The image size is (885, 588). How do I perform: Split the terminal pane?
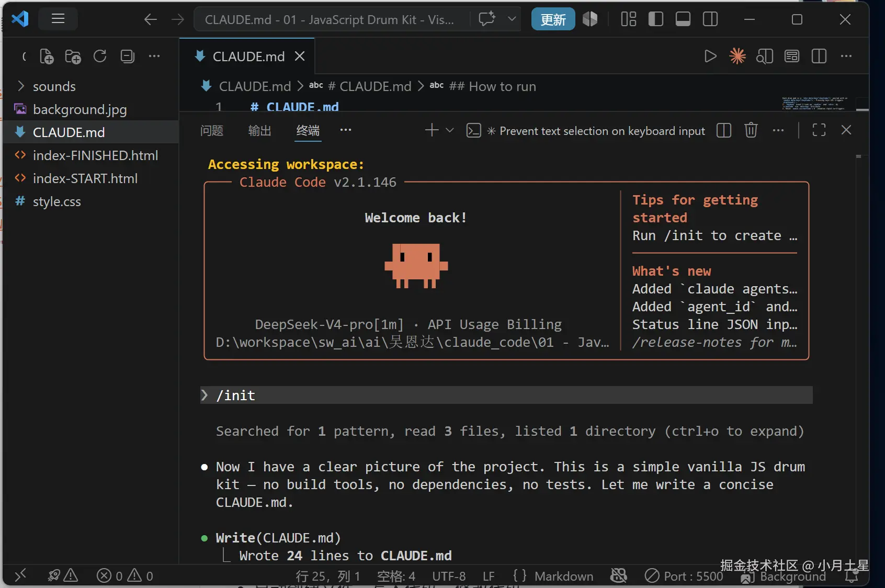pos(724,130)
